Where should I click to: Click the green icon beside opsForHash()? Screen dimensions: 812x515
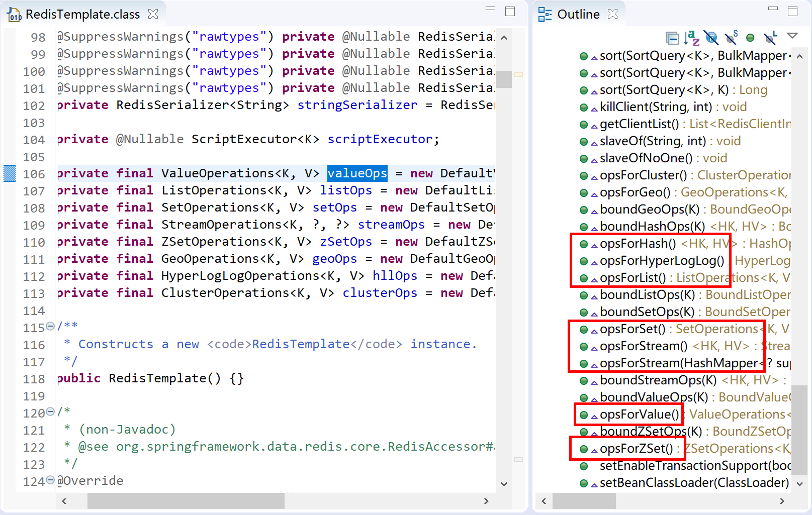[584, 244]
